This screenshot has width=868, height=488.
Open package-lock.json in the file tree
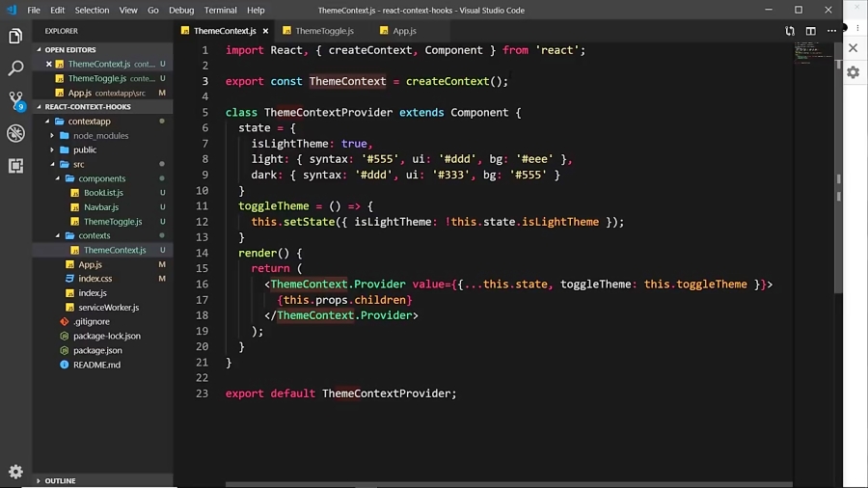[107, 336]
